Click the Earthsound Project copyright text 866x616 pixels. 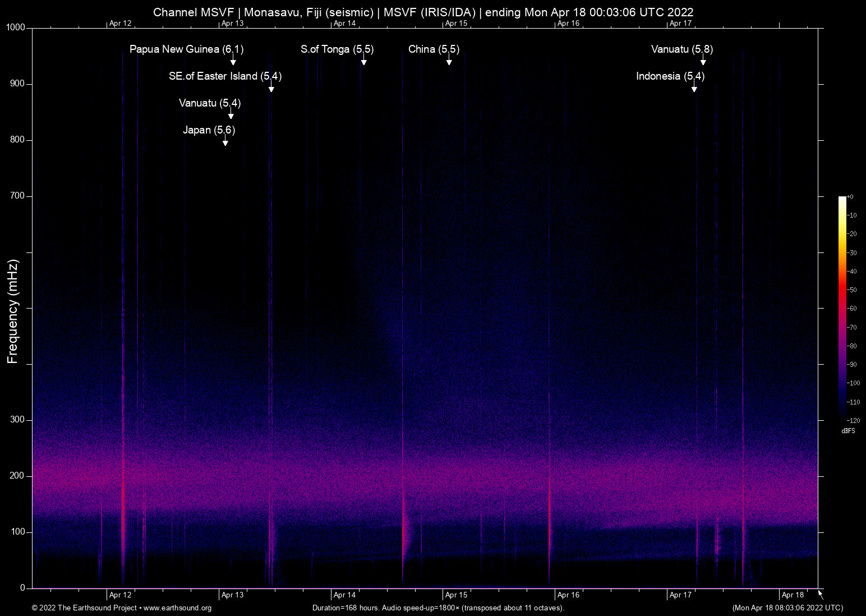click(84, 608)
